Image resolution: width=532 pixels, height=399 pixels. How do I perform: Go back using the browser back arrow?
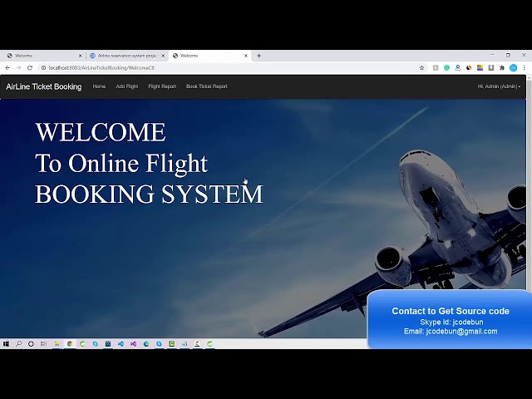7,68
